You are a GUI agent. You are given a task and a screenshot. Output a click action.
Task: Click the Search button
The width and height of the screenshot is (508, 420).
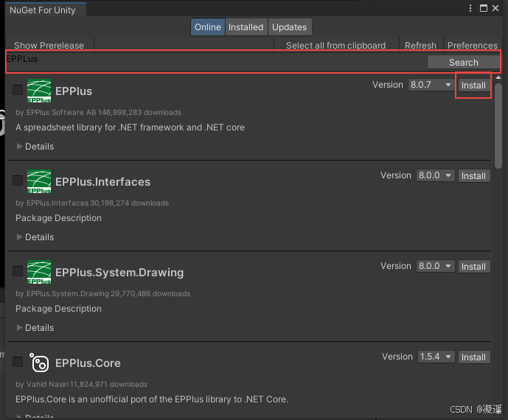pos(463,62)
